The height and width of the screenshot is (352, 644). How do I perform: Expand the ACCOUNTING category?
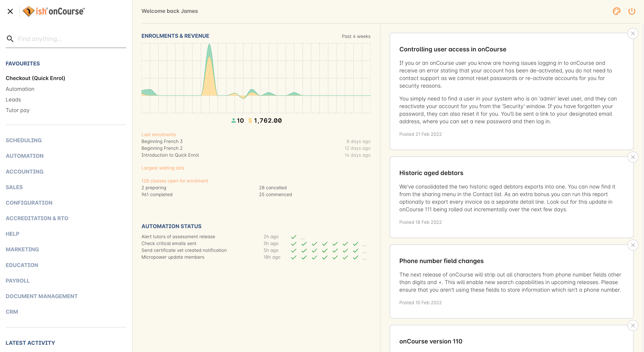click(x=25, y=171)
